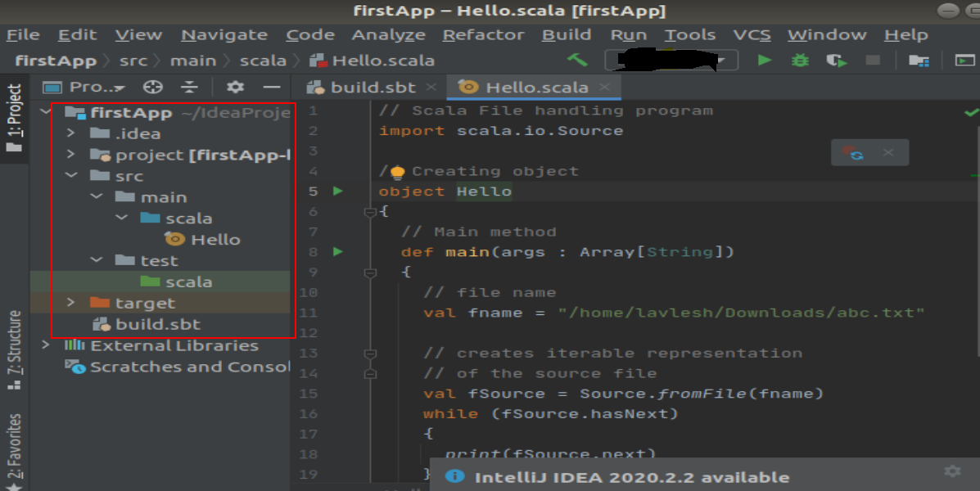This screenshot has width=980, height=491.
Task: Click the abc.txt file path string
Action: click(x=741, y=313)
